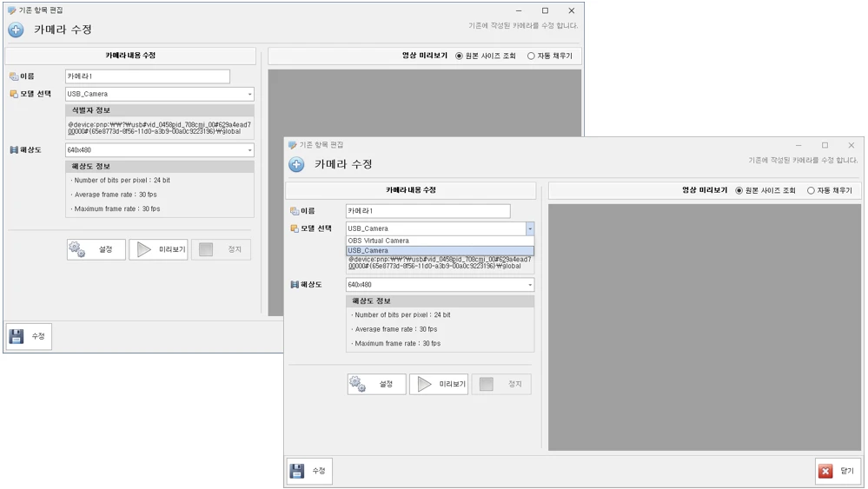The image size is (868, 489).
Task: Click the 설정 button text in the front window
Action: click(386, 384)
